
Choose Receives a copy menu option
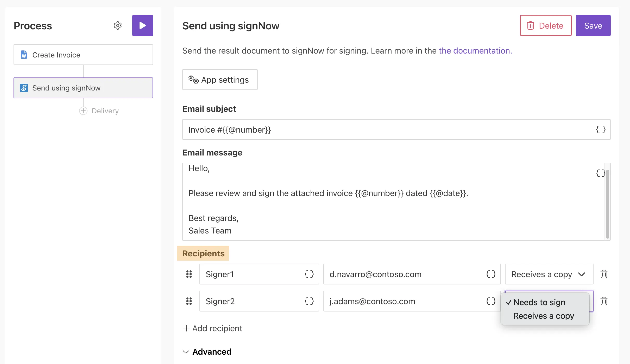pos(545,316)
